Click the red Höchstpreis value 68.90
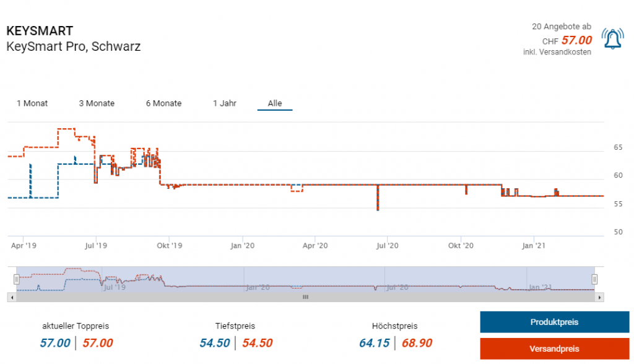Screen dimensions: 634x364 [x=417, y=343]
